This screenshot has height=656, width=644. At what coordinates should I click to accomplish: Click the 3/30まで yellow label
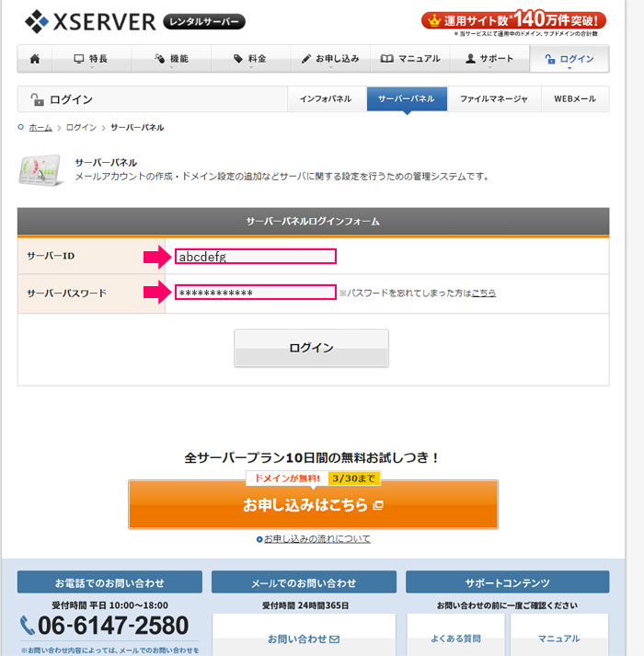click(353, 478)
